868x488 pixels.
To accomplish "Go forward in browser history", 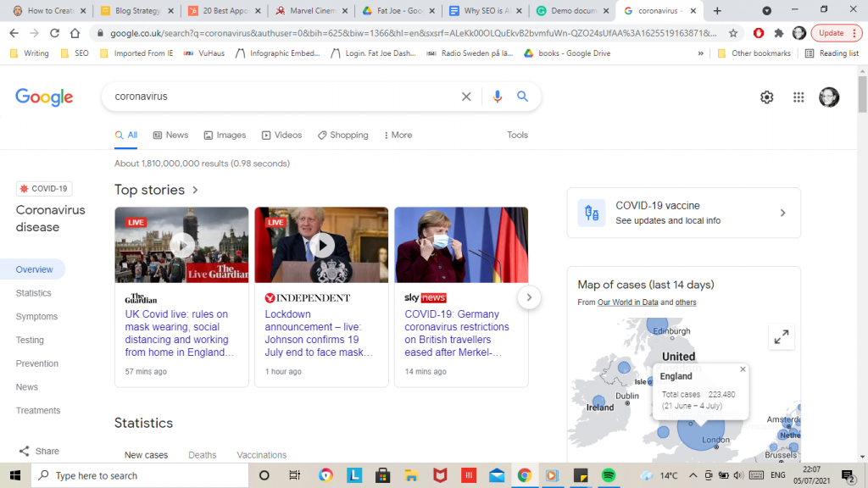I will (x=34, y=33).
